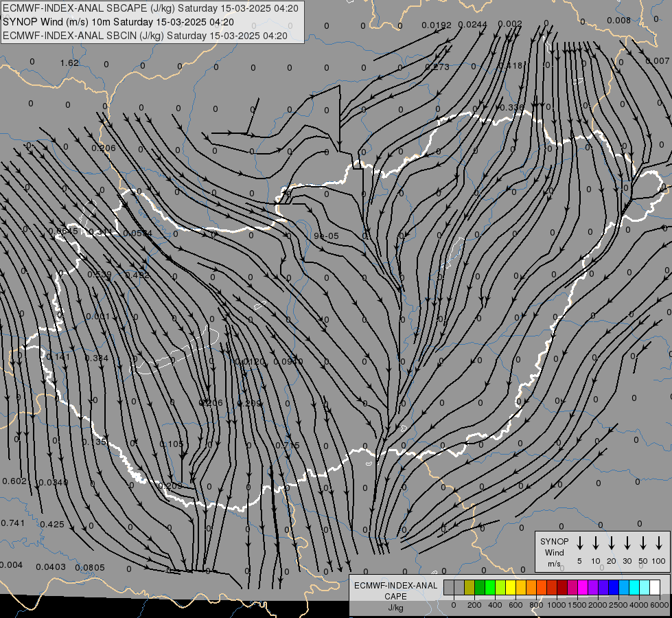Click the 200 tick label on CAPE scale
Viewport: 672px width, 618px height.
pyautogui.click(x=474, y=605)
